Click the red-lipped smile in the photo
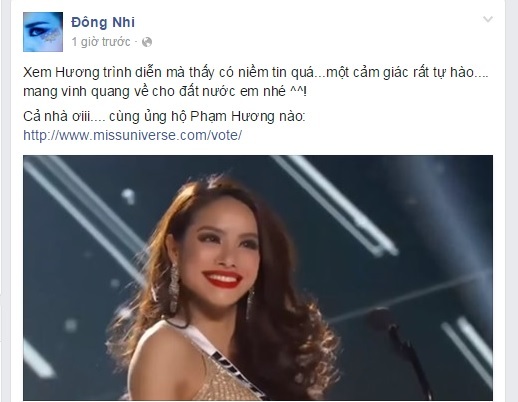 coord(223,279)
